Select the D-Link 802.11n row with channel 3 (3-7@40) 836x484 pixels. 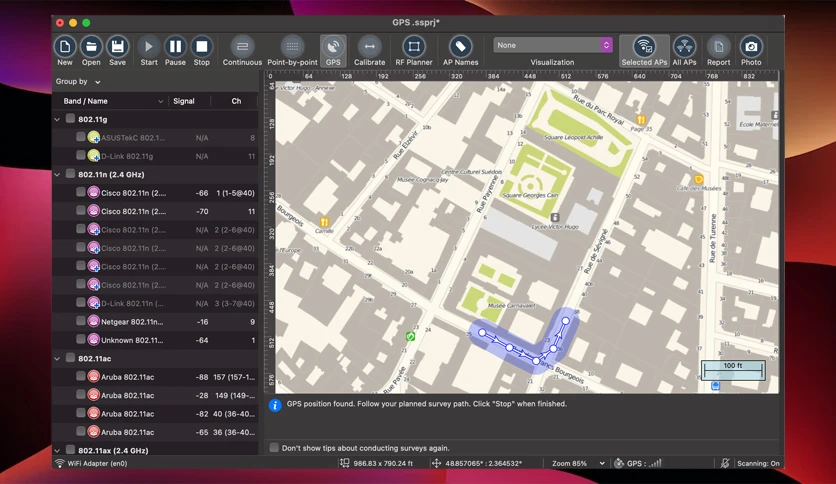[x=155, y=303]
